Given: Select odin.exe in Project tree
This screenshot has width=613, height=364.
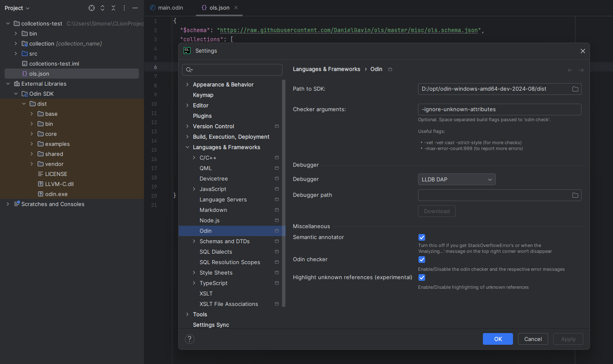Looking at the screenshot, I should pos(56,194).
